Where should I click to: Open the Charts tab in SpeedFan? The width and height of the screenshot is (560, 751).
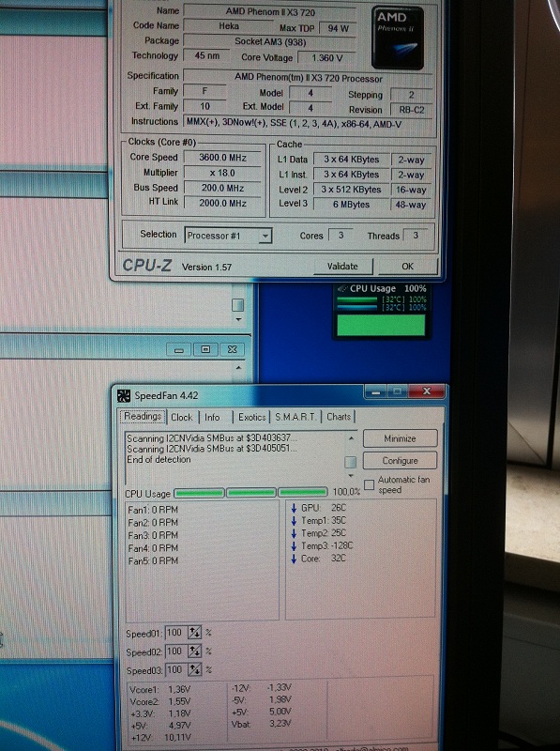click(339, 417)
